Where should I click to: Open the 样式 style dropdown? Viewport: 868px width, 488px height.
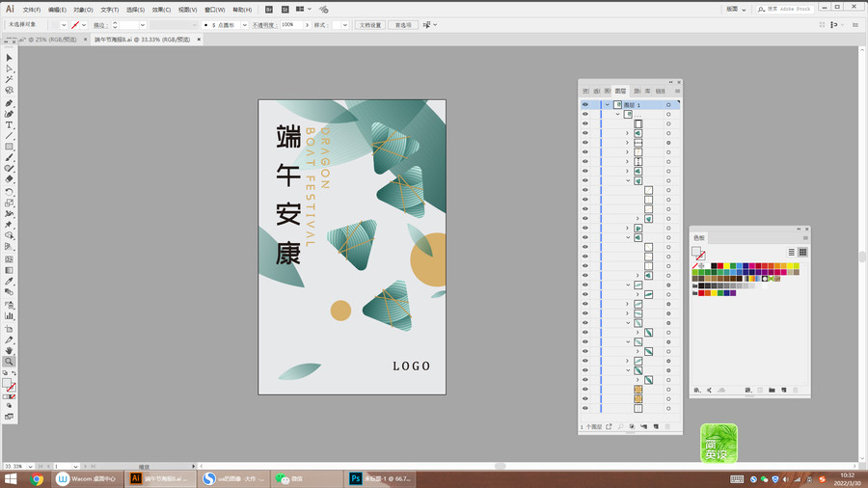[345, 25]
